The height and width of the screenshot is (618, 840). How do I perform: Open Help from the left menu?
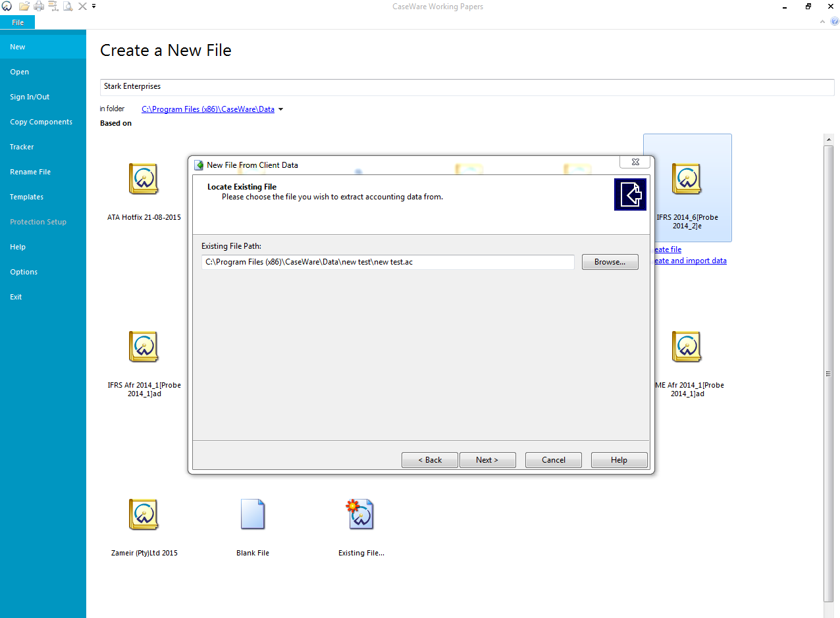43,247
